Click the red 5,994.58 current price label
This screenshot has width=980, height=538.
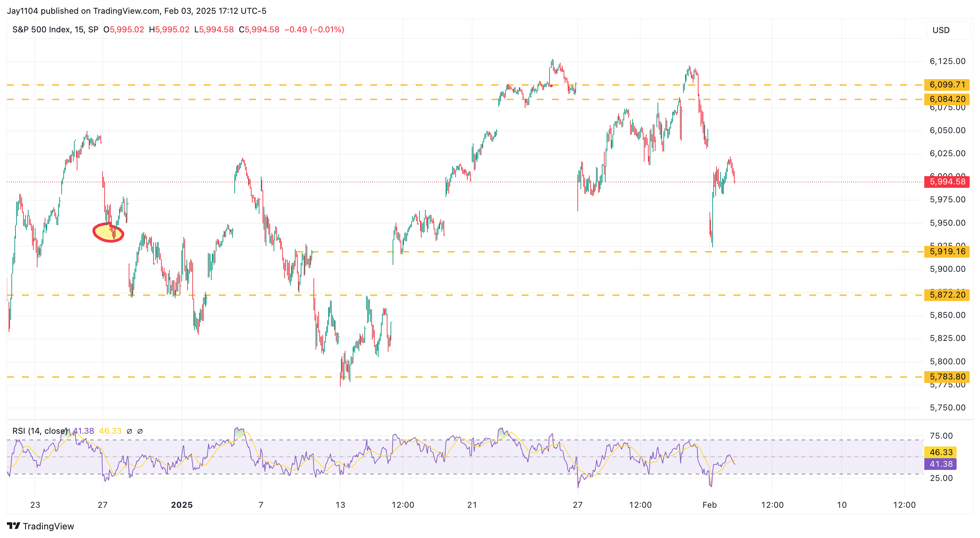coord(947,182)
